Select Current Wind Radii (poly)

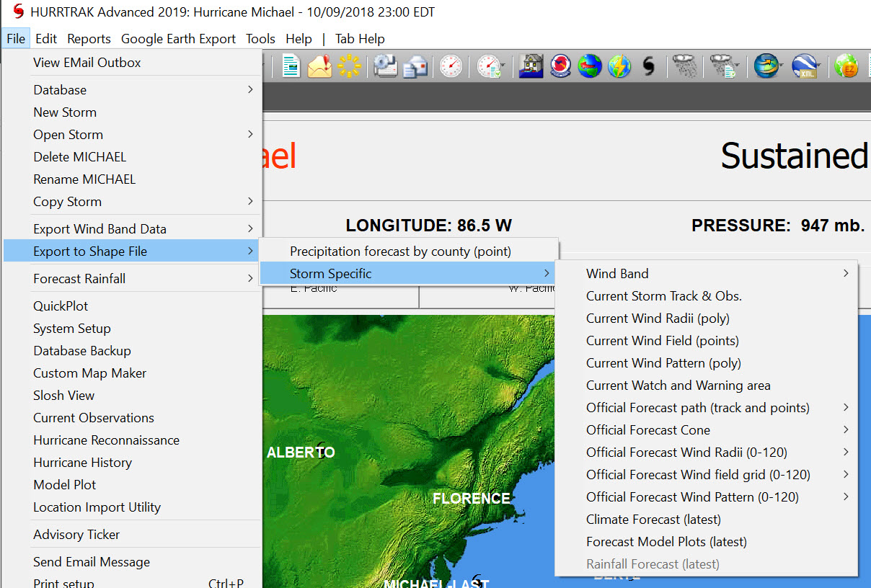[x=658, y=318]
